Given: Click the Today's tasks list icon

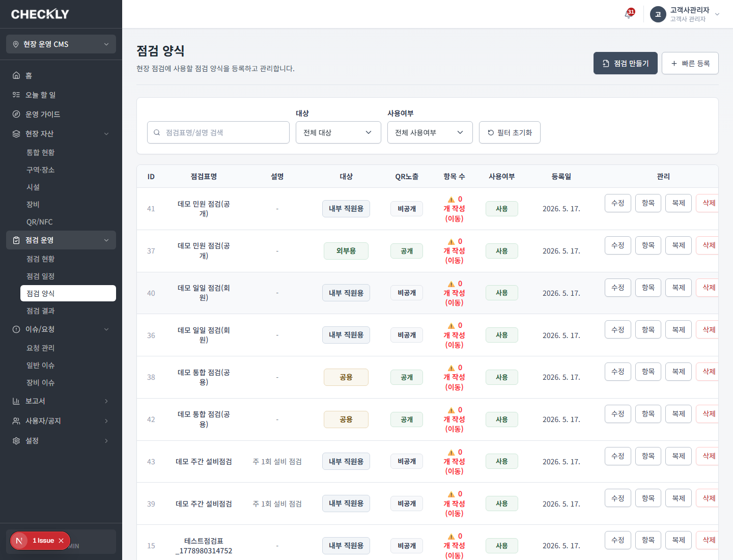Looking at the screenshot, I should 16,95.
